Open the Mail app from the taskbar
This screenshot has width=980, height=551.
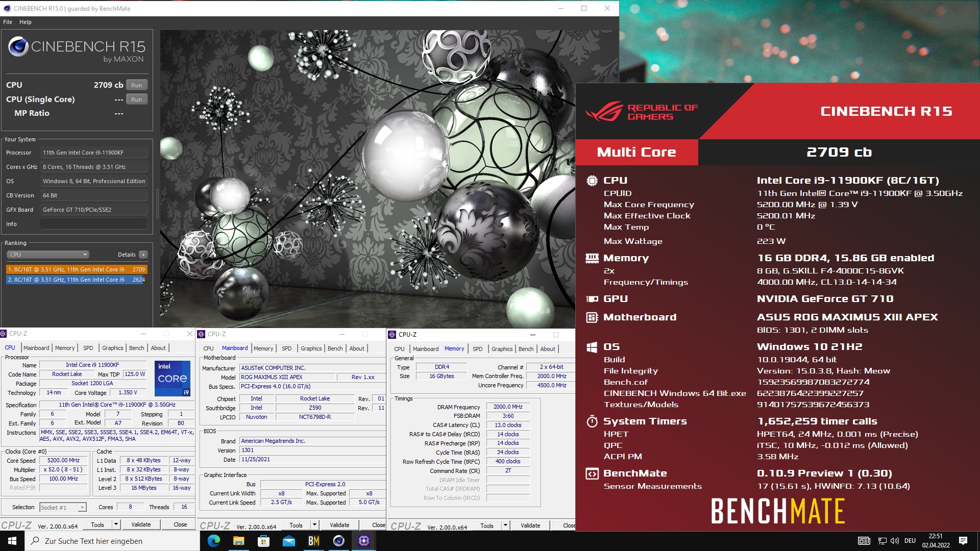(x=288, y=541)
